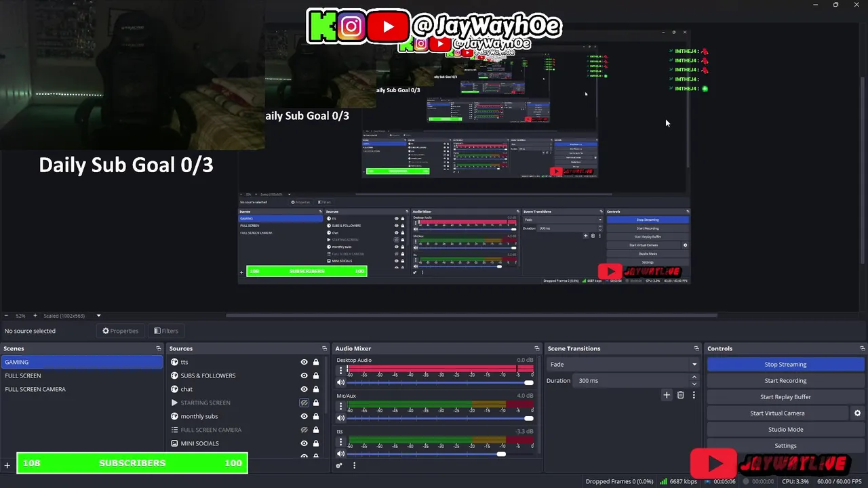Zoom out preview with minus icon
Image resolution: width=868 pixels, height=488 pixels.
coord(6,316)
